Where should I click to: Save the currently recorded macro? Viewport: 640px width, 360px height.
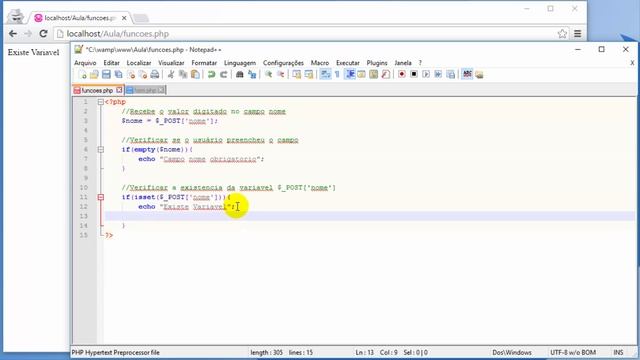(x=450, y=75)
